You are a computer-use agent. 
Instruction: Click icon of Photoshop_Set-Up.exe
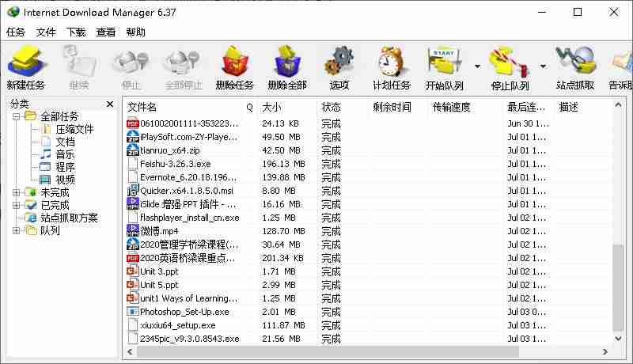click(x=133, y=312)
